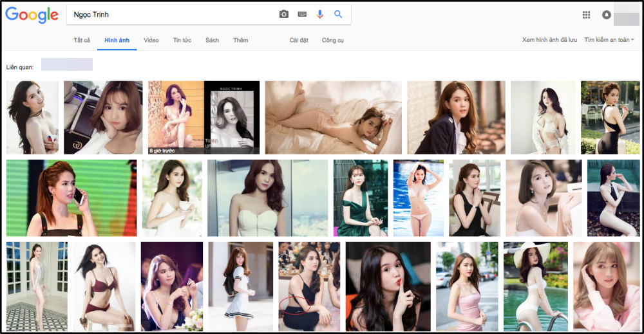Open the on-screen keyboard input tool
Image resolution: width=644 pixels, height=334 pixels.
pyautogui.click(x=302, y=14)
